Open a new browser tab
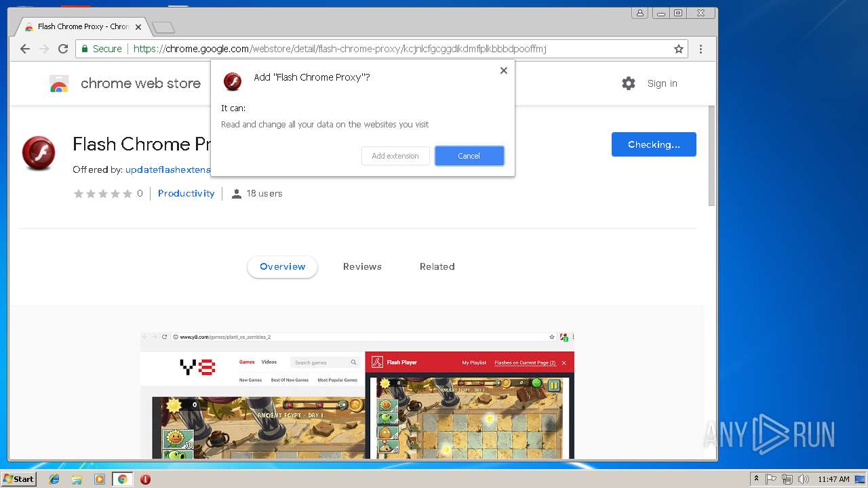This screenshot has width=868, height=488. [163, 28]
